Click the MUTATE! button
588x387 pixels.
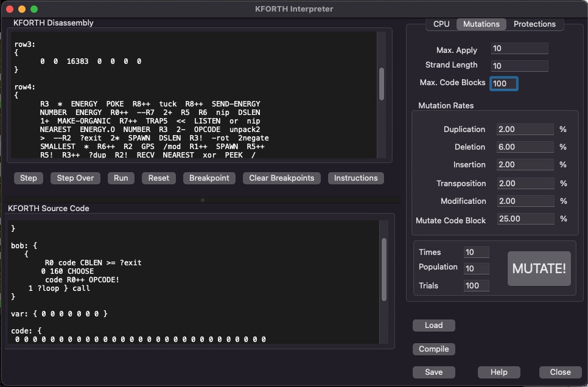coord(539,268)
